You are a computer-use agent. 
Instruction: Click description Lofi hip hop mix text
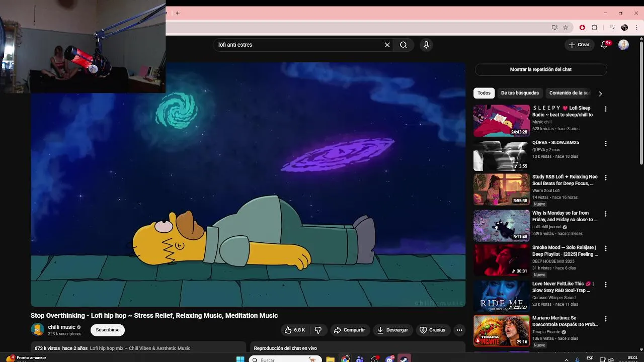tap(140, 348)
